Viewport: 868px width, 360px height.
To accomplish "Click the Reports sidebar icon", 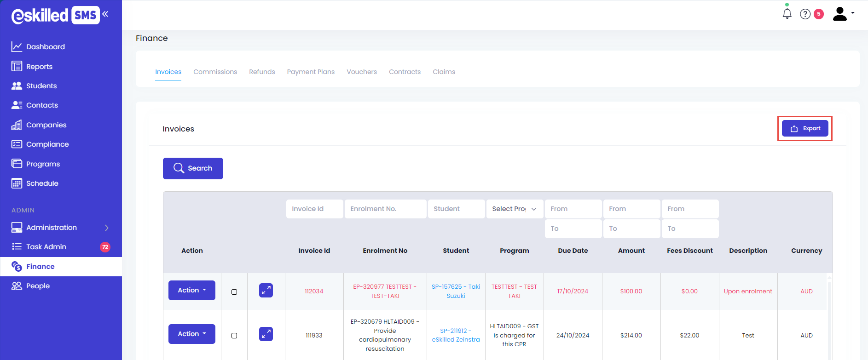I will coord(17,66).
